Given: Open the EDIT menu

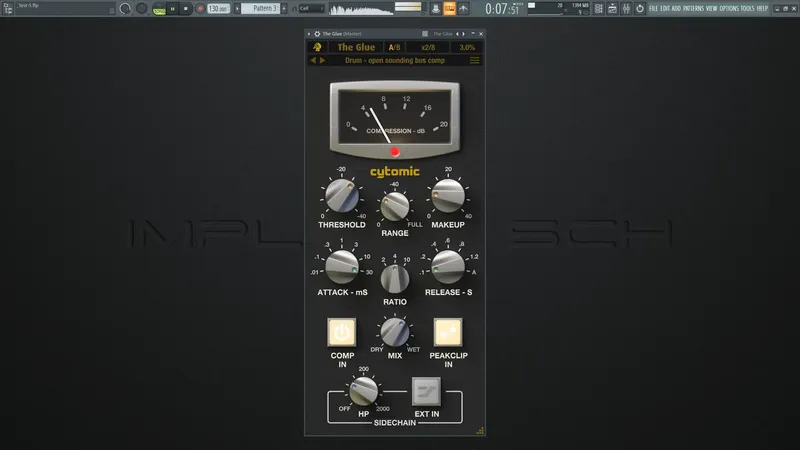Looking at the screenshot, I should (665, 9).
